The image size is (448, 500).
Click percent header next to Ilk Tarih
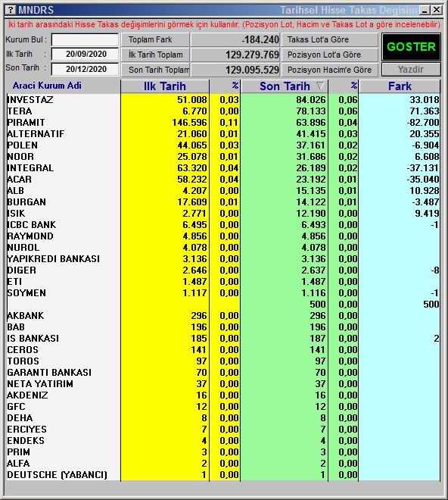click(225, 86)
